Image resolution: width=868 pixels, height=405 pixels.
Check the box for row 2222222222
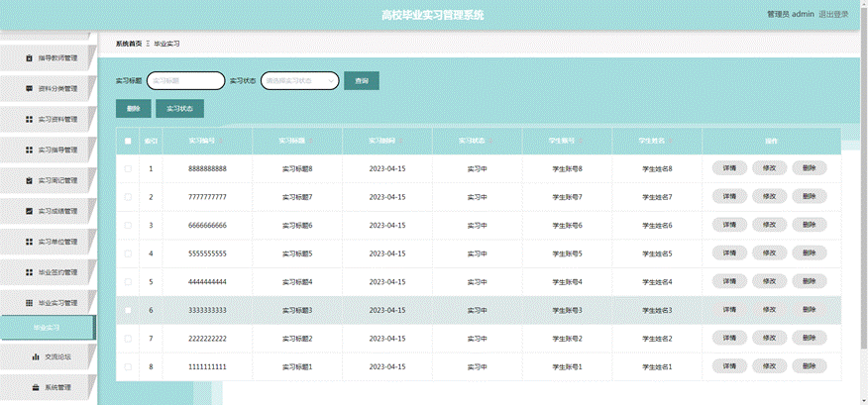(x=128, y=338)
